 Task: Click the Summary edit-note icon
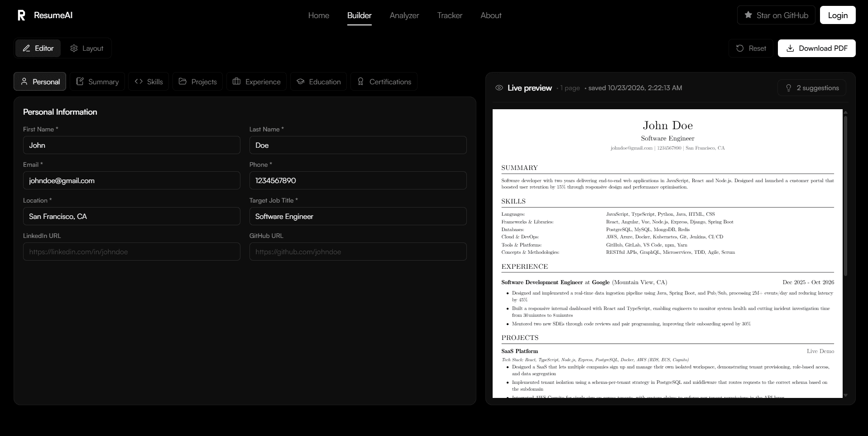[x=80, y=82]
